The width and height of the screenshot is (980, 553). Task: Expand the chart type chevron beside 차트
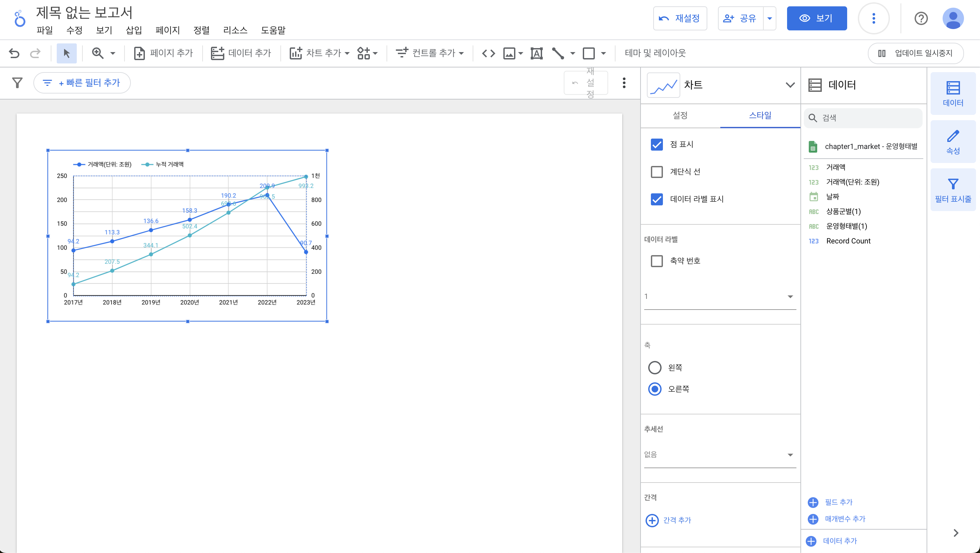[x=790, y=85]
